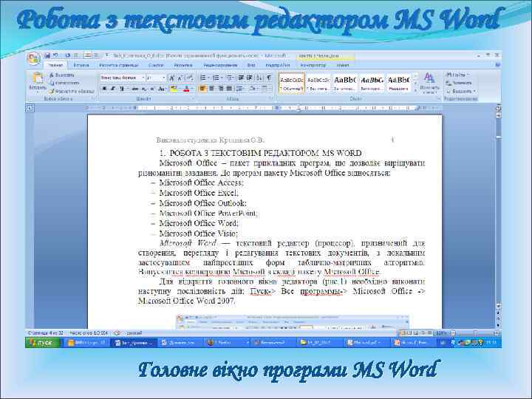Screen dimensions: 532x399
Task: Switch to the References (Ссылки) ribbon tab
Action: pyautogui.click(x=156, y=65)
